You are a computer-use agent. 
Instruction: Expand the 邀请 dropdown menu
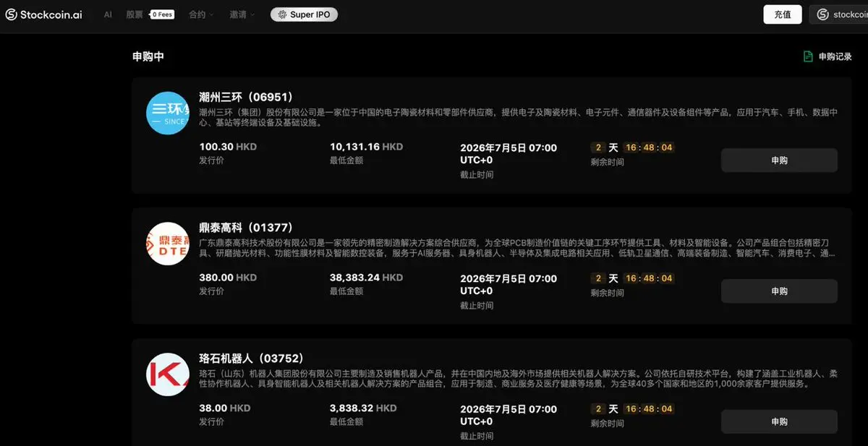click(242, 14)
